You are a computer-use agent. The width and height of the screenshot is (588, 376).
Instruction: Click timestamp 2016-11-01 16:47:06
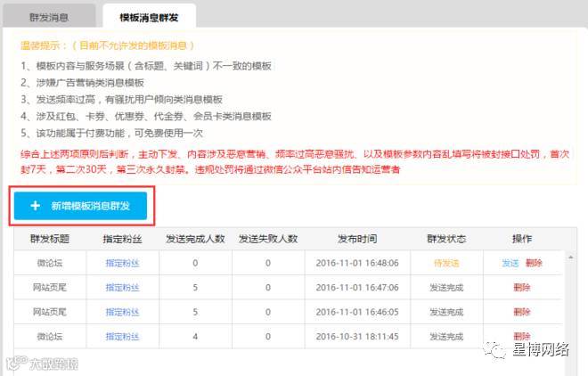point(357,287)
